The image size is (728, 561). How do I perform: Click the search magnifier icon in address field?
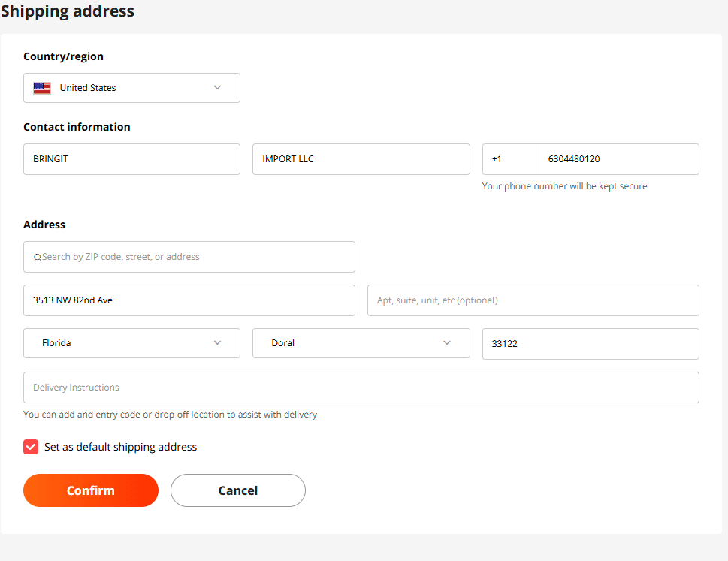point(37,257)
